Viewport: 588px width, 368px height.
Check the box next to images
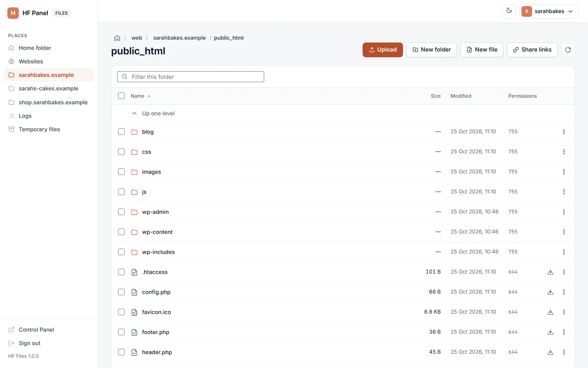click(121, 172)
